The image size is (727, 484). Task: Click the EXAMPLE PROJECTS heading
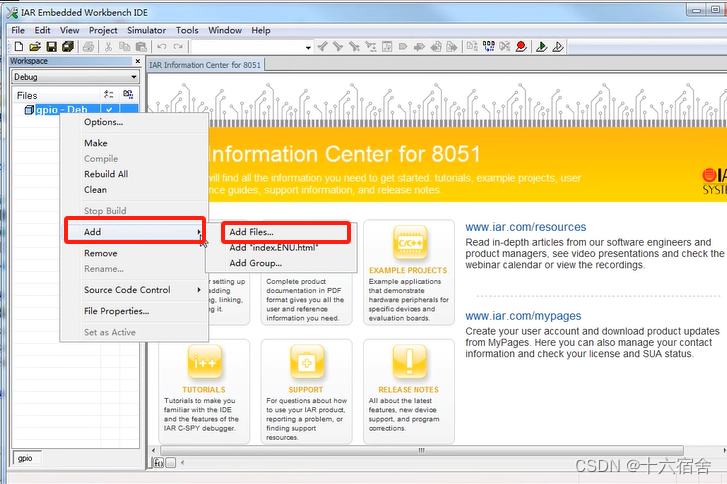click(x=408, y=270)
